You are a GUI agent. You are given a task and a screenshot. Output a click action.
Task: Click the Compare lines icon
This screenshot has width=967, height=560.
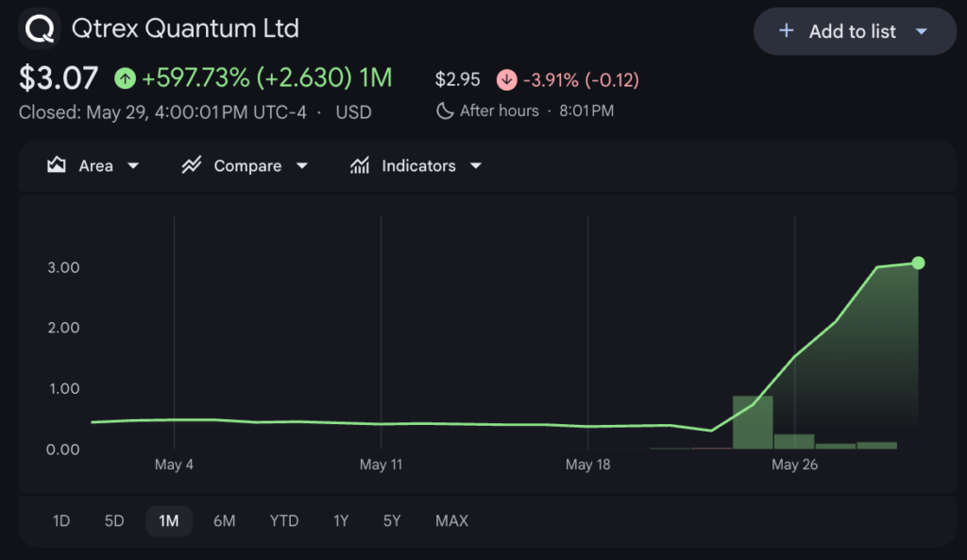(192, 164)
